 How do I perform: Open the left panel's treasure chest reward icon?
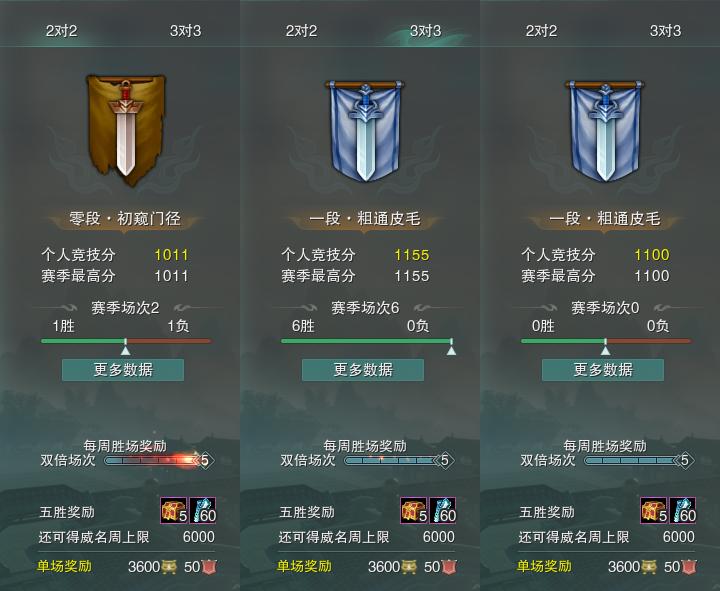(x=174, y=510)
